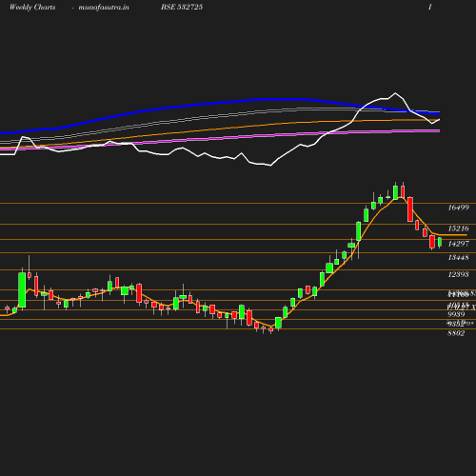The image size is (476, 476).
Task: Click the 13448 price level label
Action: pos(459,257)
